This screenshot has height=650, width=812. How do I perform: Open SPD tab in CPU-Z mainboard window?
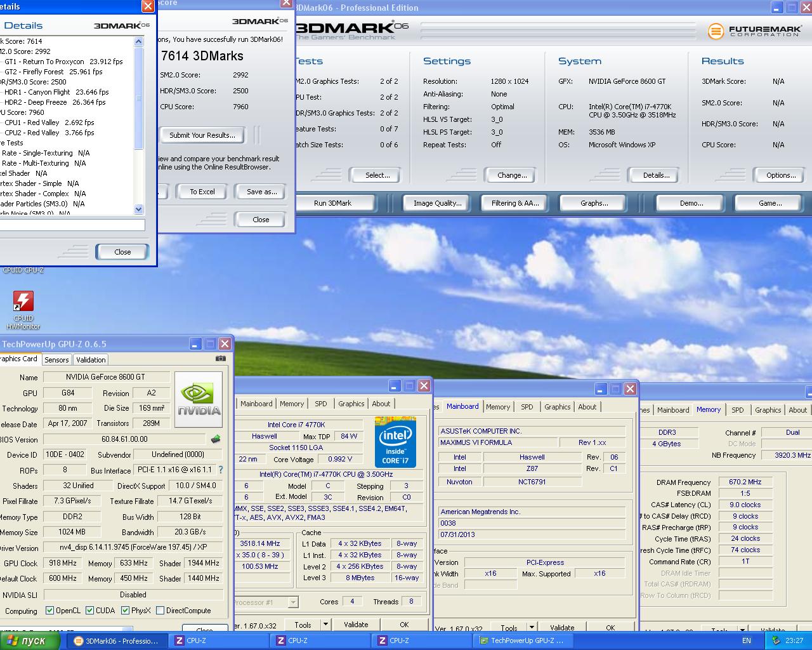527,407
